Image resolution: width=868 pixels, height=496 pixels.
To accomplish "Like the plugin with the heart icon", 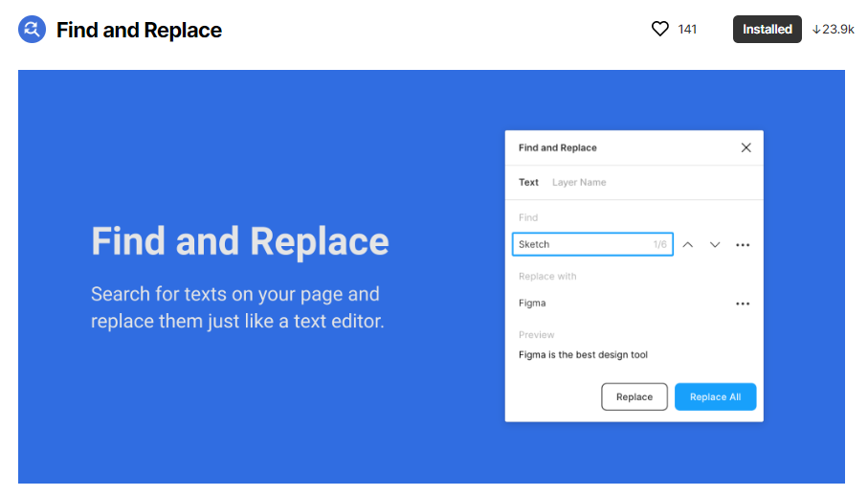I will (660, 29).
